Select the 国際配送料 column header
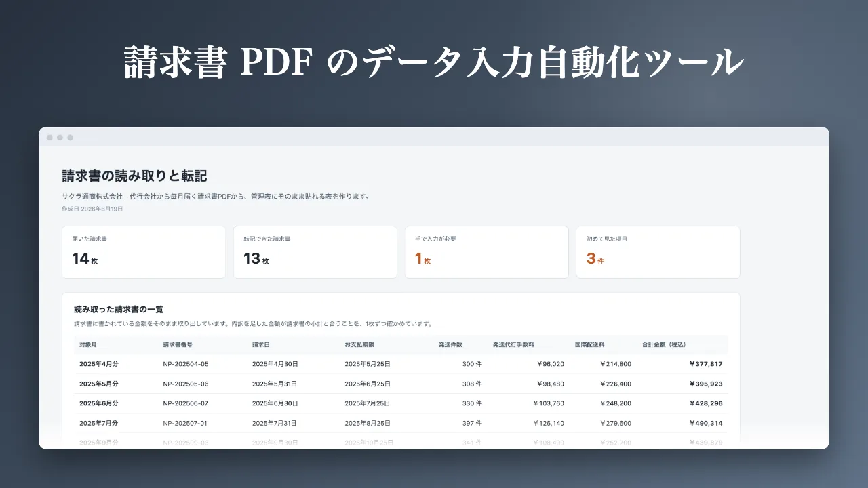Image resolution: width=868 pixels, height=488 pixels. (589, 345)
